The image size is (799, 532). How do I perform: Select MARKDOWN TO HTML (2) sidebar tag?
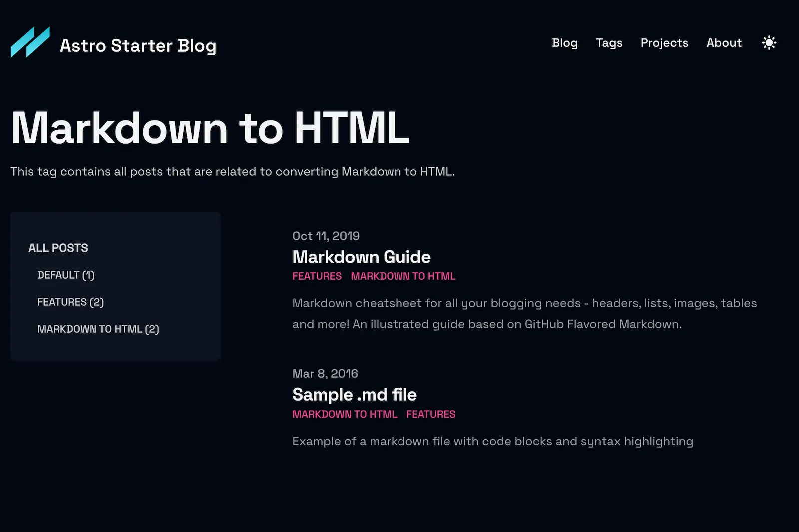98,329
